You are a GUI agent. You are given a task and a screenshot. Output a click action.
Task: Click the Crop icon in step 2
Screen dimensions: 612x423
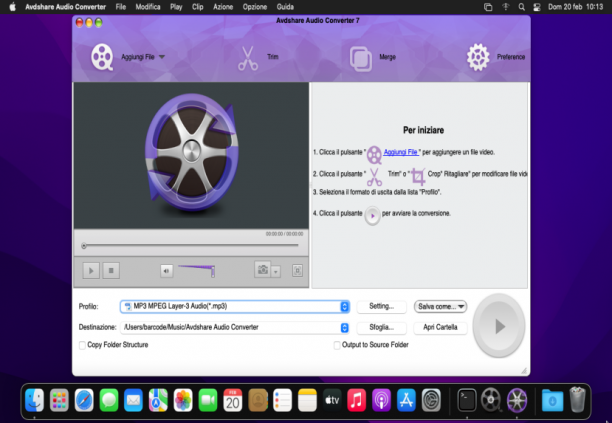pyautogui.click(x=418, y=177)
